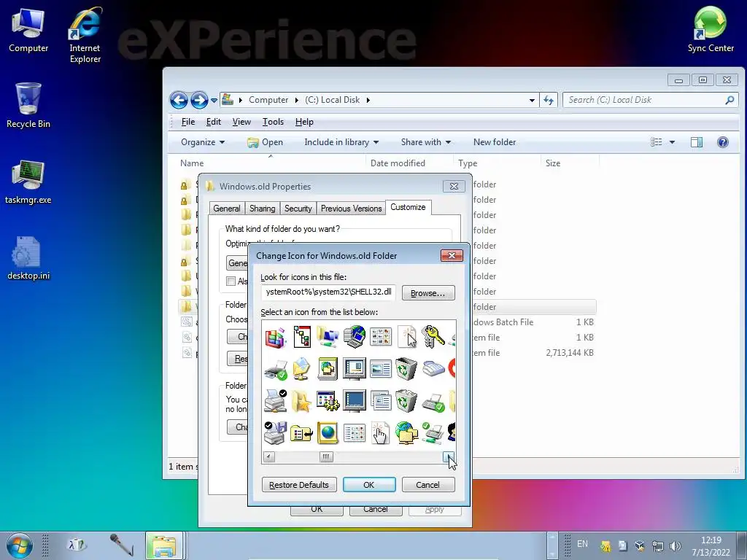Open the Share with dropdown
The width and height of the screenshot is (747, 560).
click(x=426, y=142)
